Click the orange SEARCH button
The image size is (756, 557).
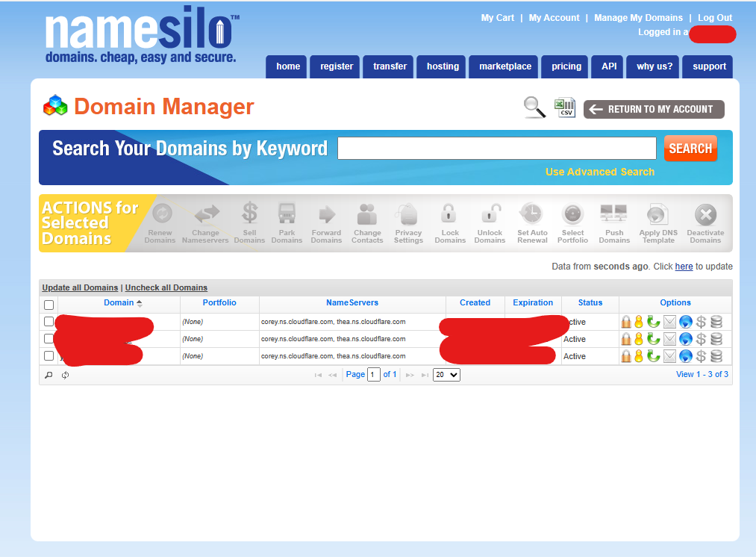click(x=690, y=149)
